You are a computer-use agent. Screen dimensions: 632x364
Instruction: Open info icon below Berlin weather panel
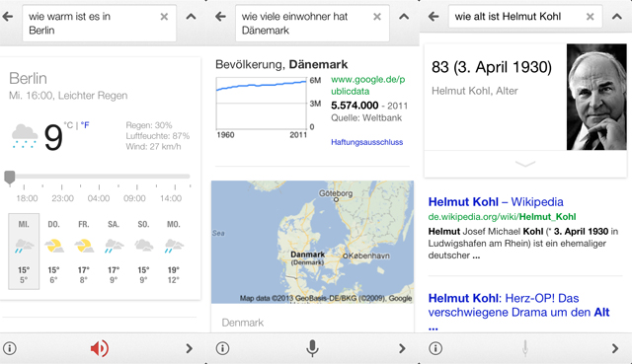pos(10,348)
